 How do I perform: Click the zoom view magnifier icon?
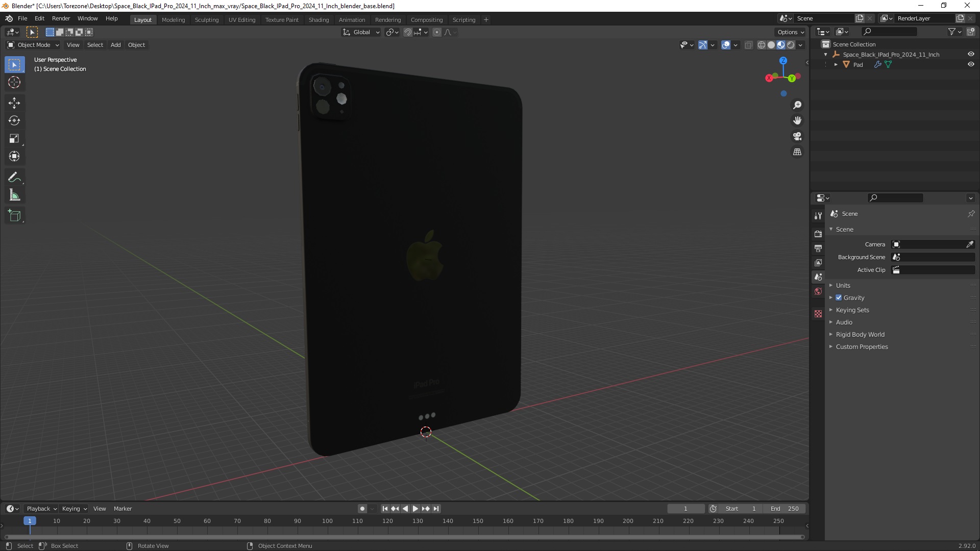coord(797,105)
